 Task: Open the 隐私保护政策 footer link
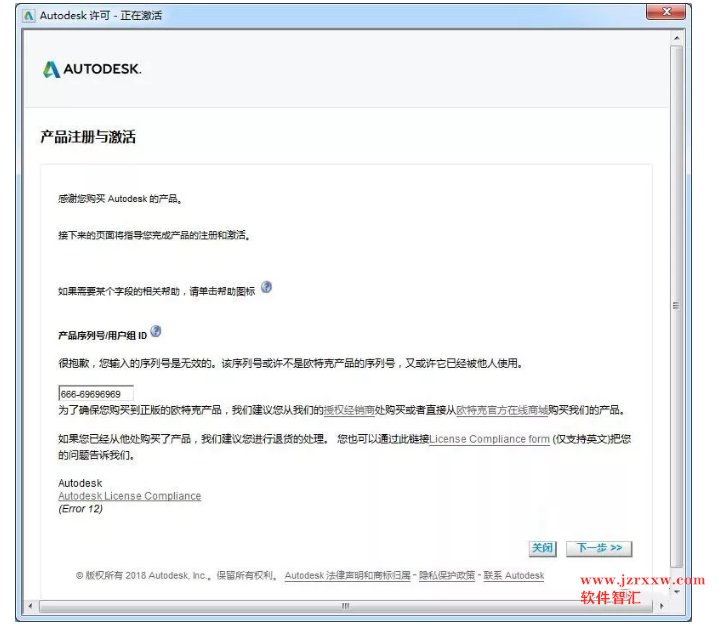point(447,576)
